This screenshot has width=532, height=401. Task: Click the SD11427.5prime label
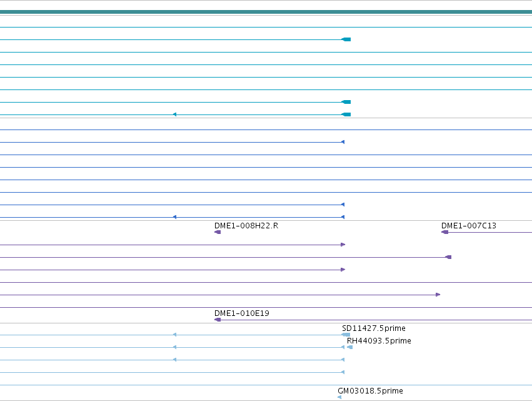(374, 328)
